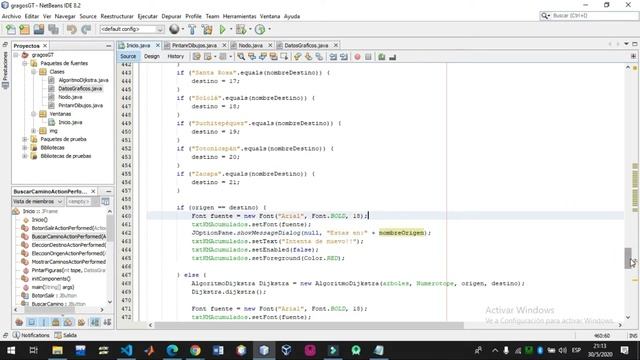Click the Profile Project clock icon

point(260,29)
